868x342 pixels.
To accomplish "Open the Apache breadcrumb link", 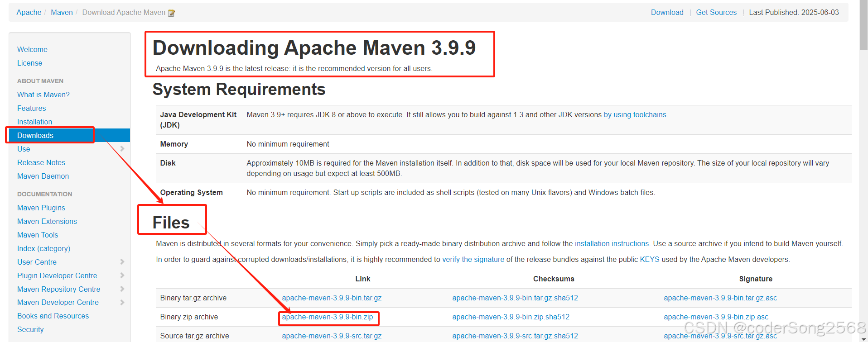I will click(x=29, y=13).
